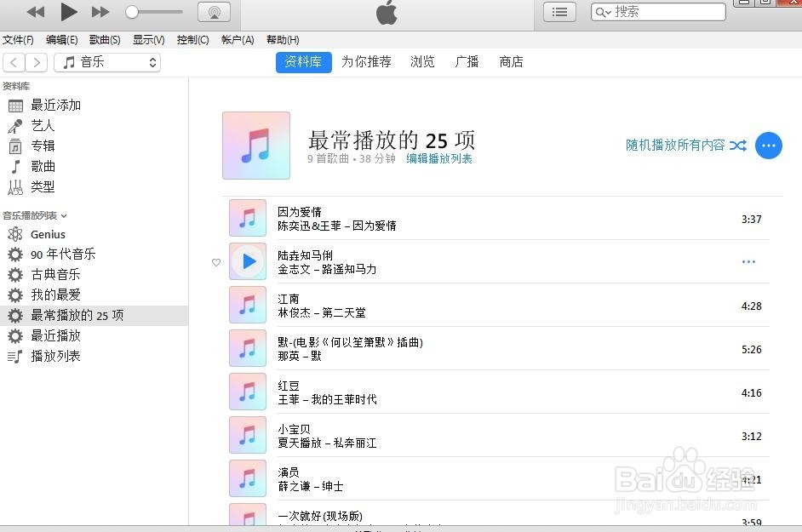Click the shuffle arrows icon
The height and width of the screenshot is (532, 802).
[738, 146]
